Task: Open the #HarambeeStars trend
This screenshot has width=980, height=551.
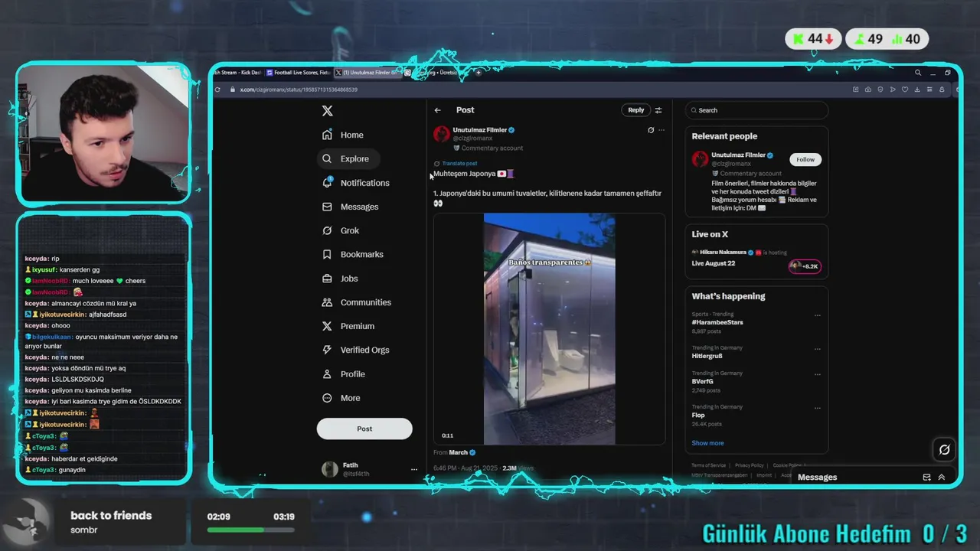Action: (x=717, y=322)
